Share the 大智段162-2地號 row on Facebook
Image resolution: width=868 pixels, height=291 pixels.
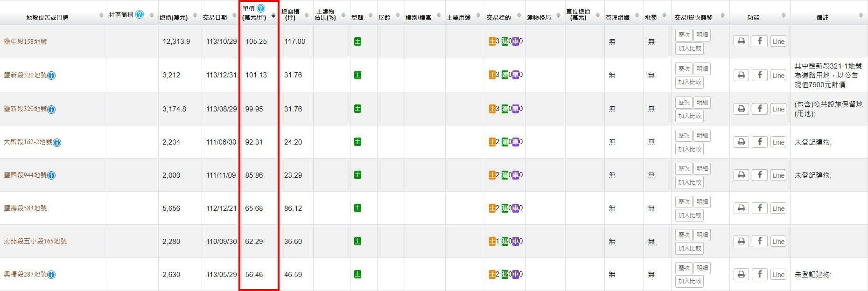759,142
